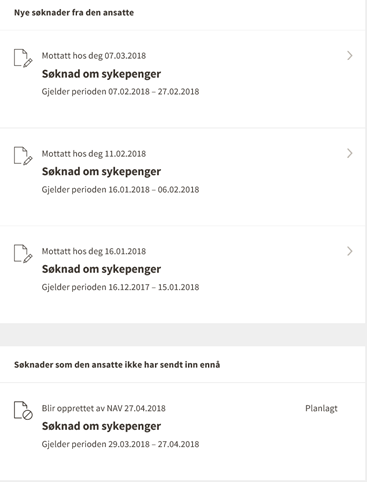Click 'Gjelder perioden 29.03.2018 – 27.04.2018' text
Image resolution: width=367 pixels, height=482 pixels.
120,444
